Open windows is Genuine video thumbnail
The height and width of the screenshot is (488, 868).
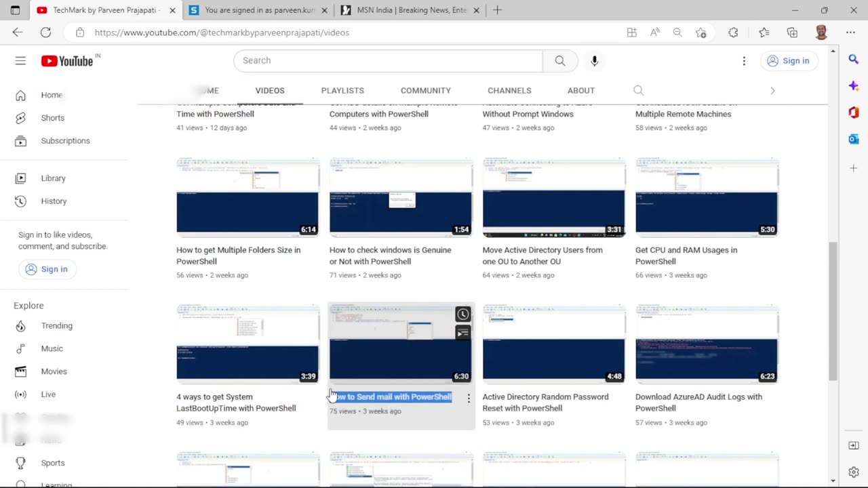[x=400, y=197]
